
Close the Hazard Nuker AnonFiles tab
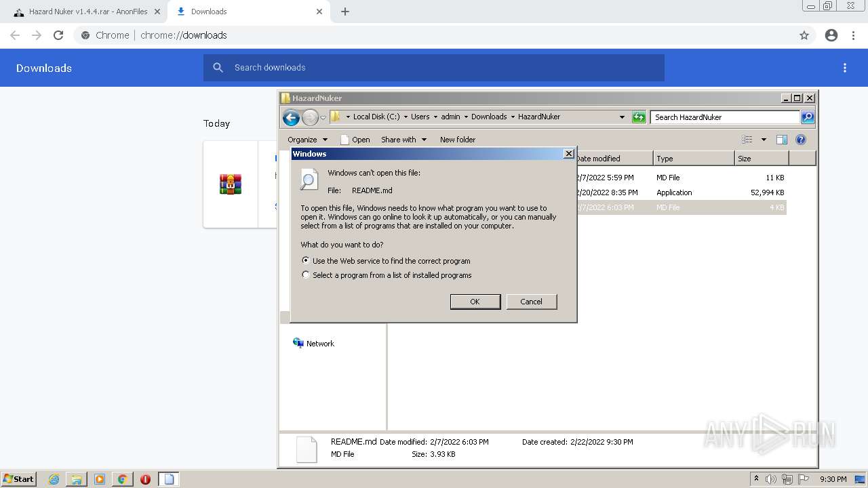click(157, 12)
